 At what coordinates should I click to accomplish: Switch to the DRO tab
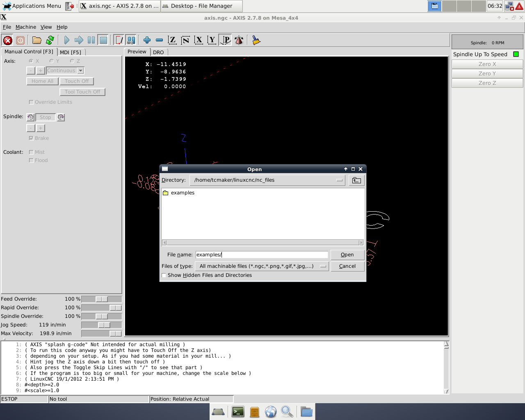tap(158, 52)
